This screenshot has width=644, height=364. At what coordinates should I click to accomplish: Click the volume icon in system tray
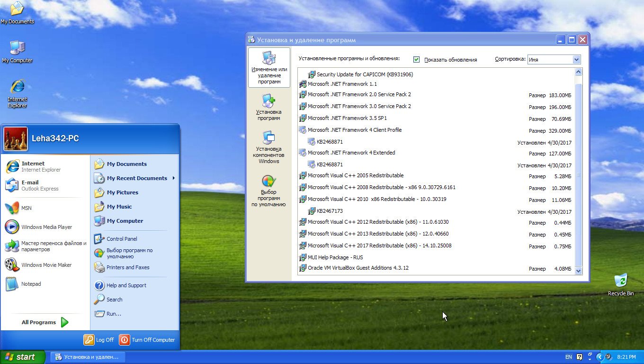608,357
